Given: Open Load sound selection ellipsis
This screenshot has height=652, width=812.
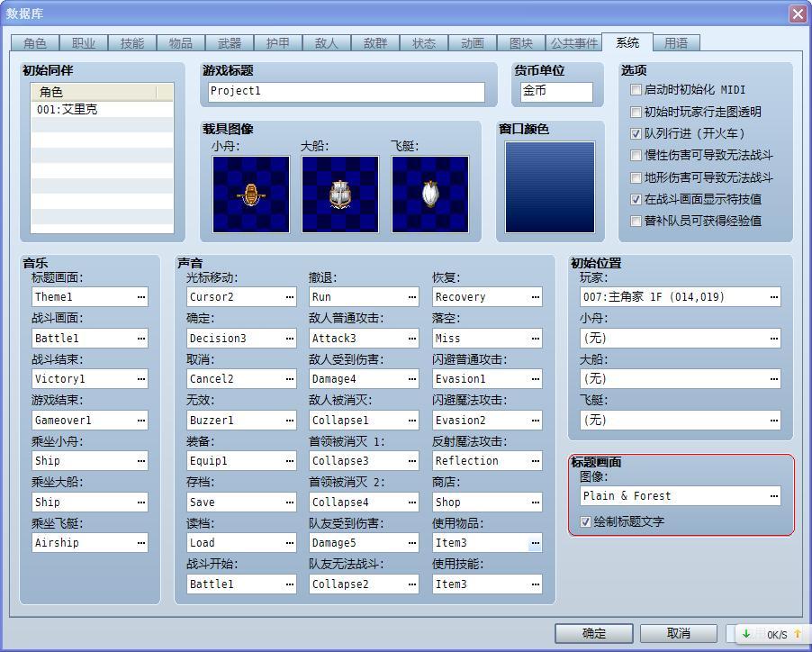Looking at the screenshot, I should (x=290, y=543).
